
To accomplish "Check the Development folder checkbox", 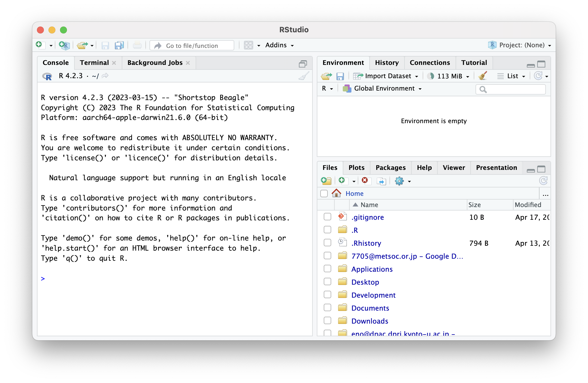I will (327, 294).
